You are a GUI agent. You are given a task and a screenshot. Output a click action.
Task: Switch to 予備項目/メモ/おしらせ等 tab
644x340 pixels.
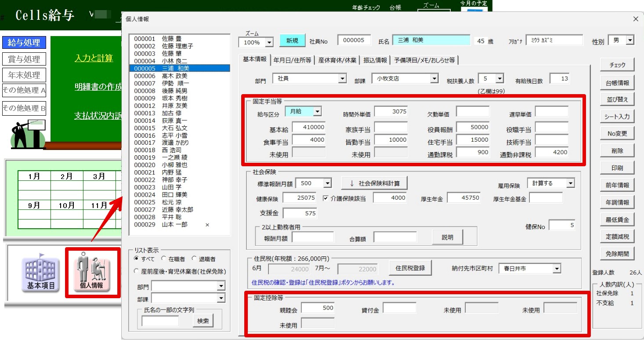click(x=424, y=60)
